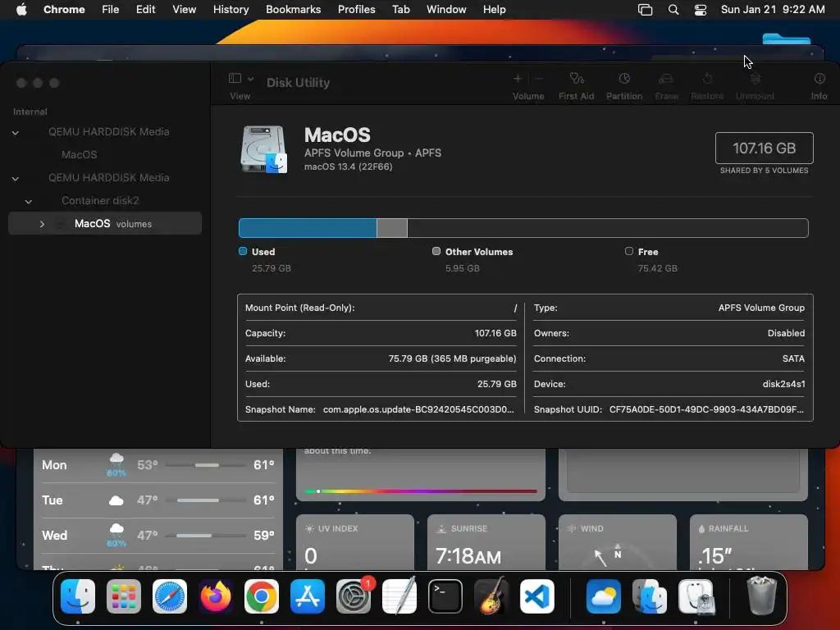Select the Tue forecast row in Weather
840x630 pixels.
pyautogui.click(x=157, y=500)
